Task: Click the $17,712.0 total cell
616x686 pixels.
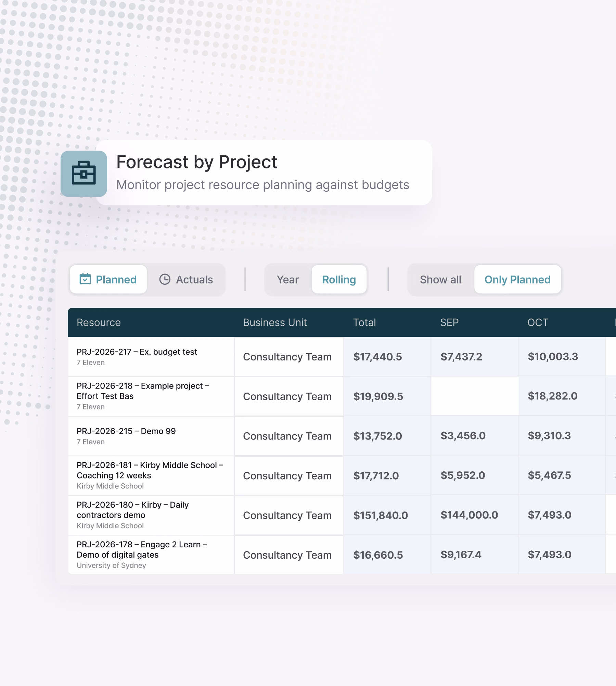Action: pos(387,475)
